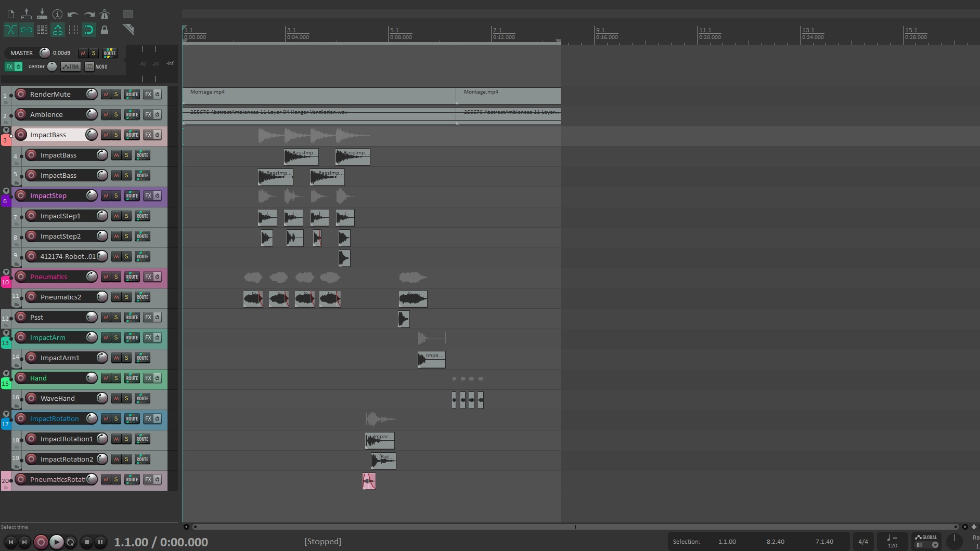The image size is (980, 551).
Task: Undo the last action
Action: click(x=73, y=14)
